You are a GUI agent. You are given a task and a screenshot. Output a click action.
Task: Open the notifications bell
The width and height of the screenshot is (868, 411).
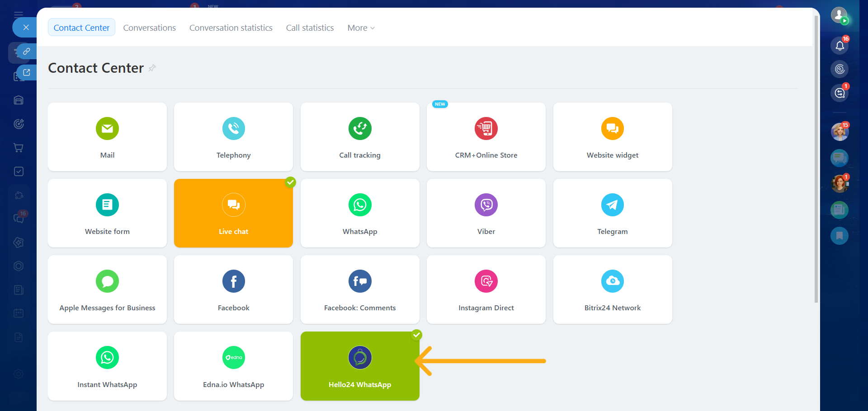point(840,45)
